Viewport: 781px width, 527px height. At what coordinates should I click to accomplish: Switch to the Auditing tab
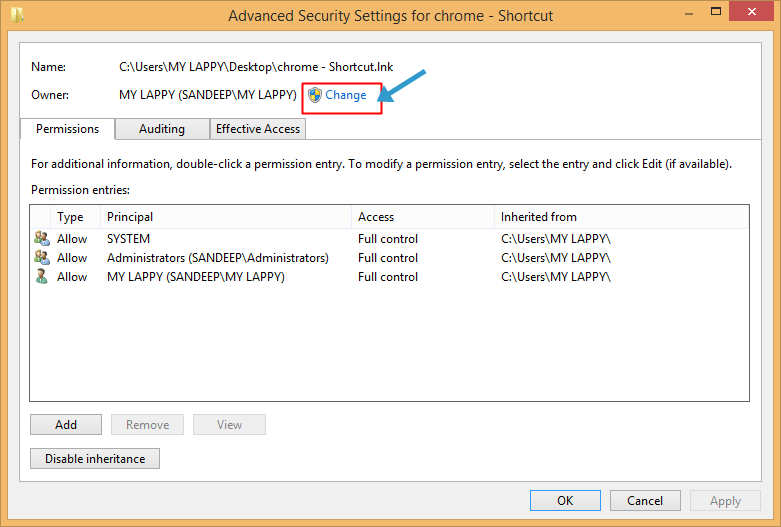(x=162, y=129)
